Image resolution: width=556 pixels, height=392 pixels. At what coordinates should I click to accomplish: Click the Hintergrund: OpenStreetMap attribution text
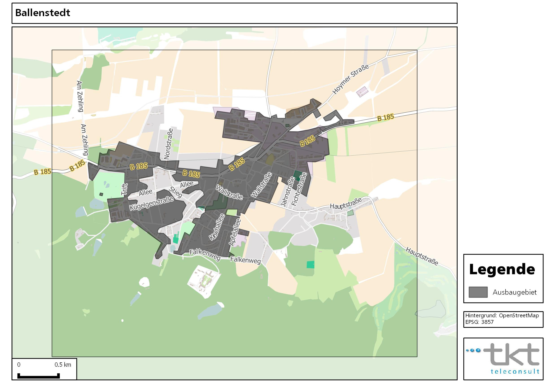(x=502, y=316)
